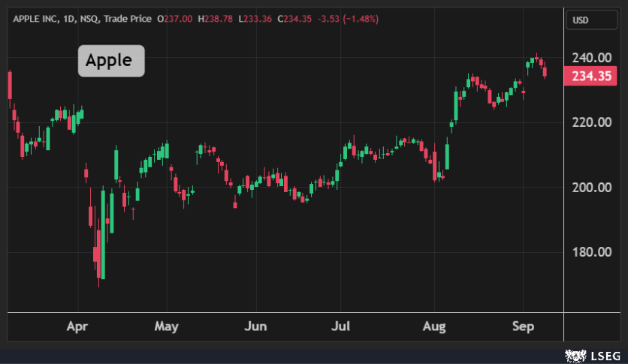Screen dimensions: 628x364
Task: Click the 200.00 price axis label
Action: (x=590, y=187)
